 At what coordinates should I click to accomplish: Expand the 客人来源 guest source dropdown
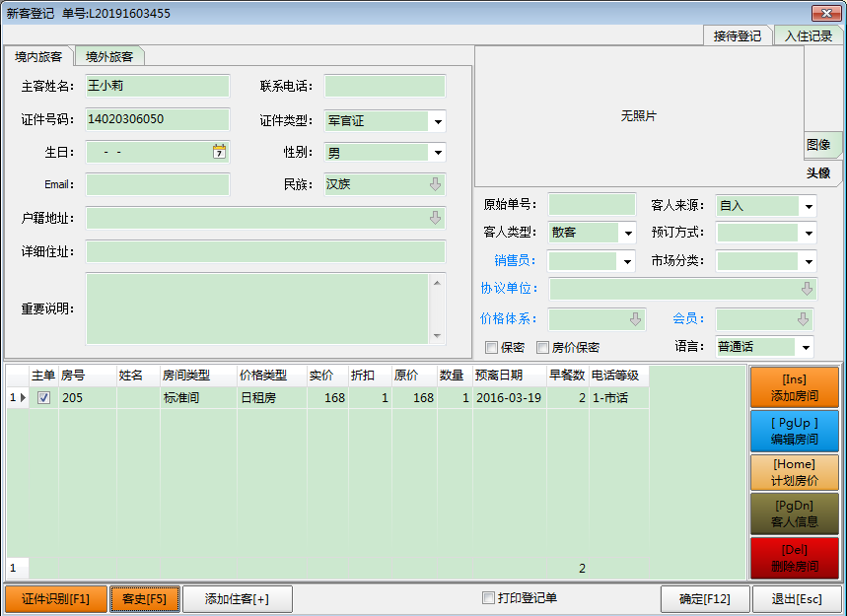tap(809, 207)
